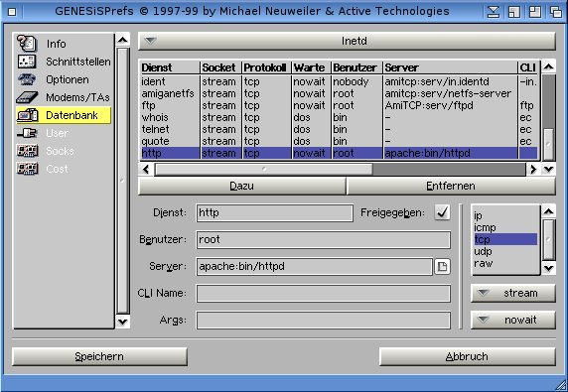Switch to Modems/TAs page
This screenshot has height=392, width=568.
click(77, 97)
